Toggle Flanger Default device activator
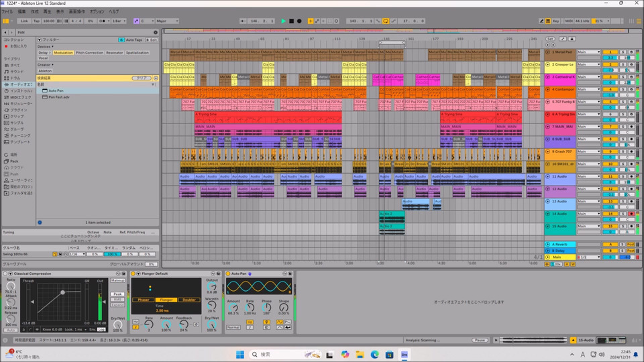This screenshot has width=644, height=362. tap(133, 274)
